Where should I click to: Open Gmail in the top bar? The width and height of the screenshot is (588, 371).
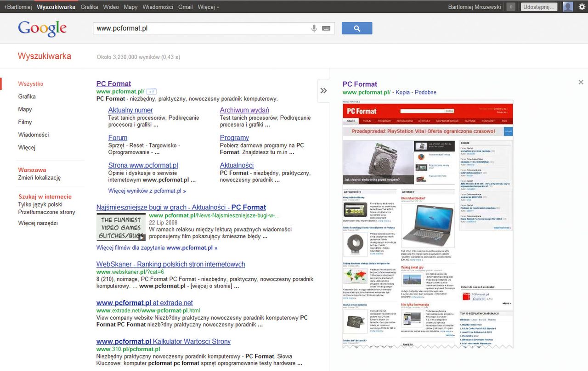[185, 7]
